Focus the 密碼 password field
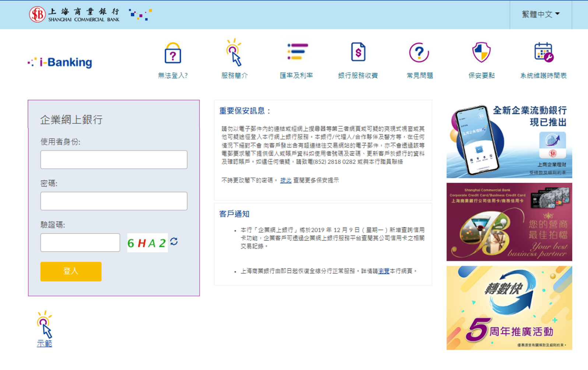The width and height of the screenshot is (588, 370). pos(114,201)
